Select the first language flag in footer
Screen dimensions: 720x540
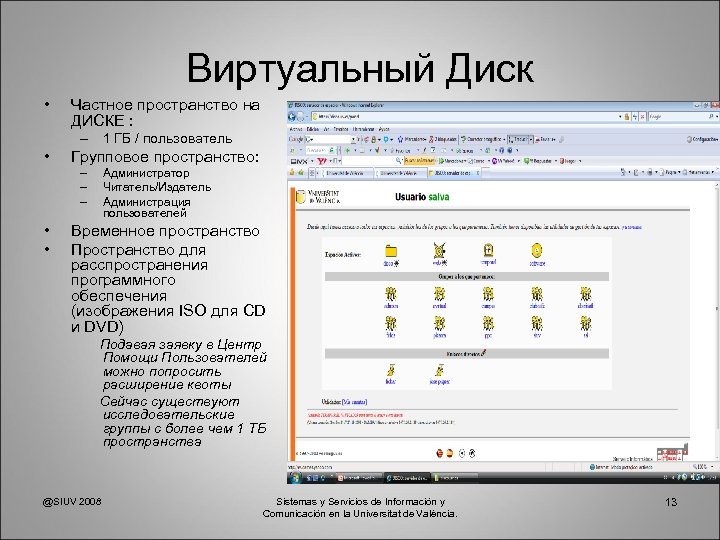pyautogui.click(x=439, y=453)
